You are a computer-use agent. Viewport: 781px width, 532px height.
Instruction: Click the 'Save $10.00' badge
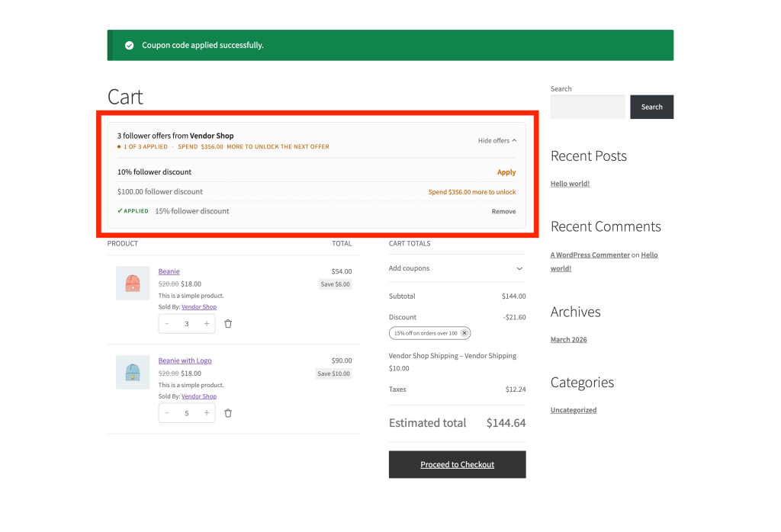tap(333, 373)
